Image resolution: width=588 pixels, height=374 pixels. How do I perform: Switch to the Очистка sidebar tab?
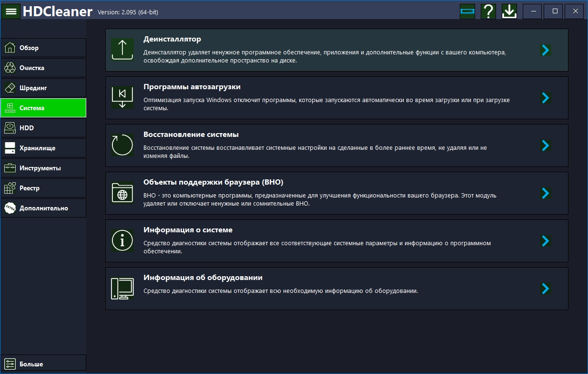click(x=43, y=68)
